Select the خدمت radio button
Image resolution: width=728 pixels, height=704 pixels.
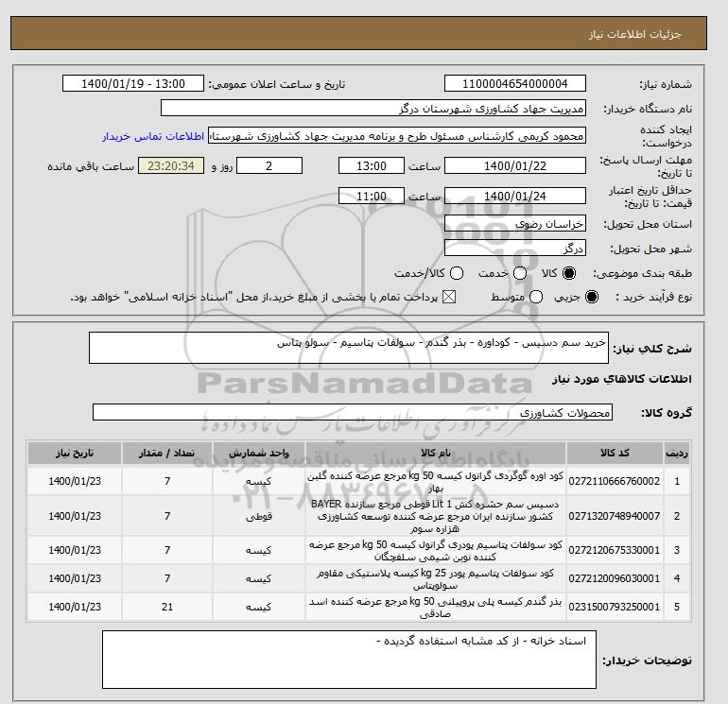520,273
